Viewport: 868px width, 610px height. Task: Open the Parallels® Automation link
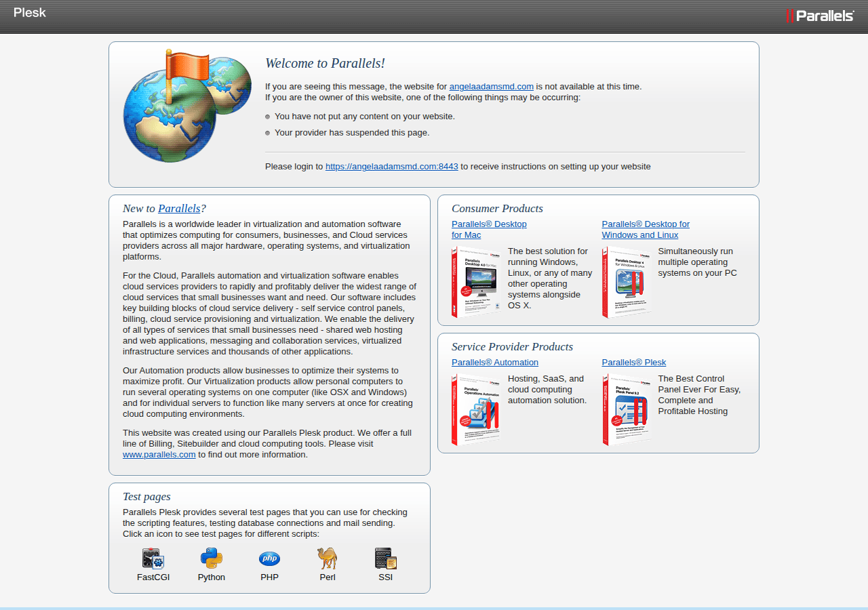495,362
